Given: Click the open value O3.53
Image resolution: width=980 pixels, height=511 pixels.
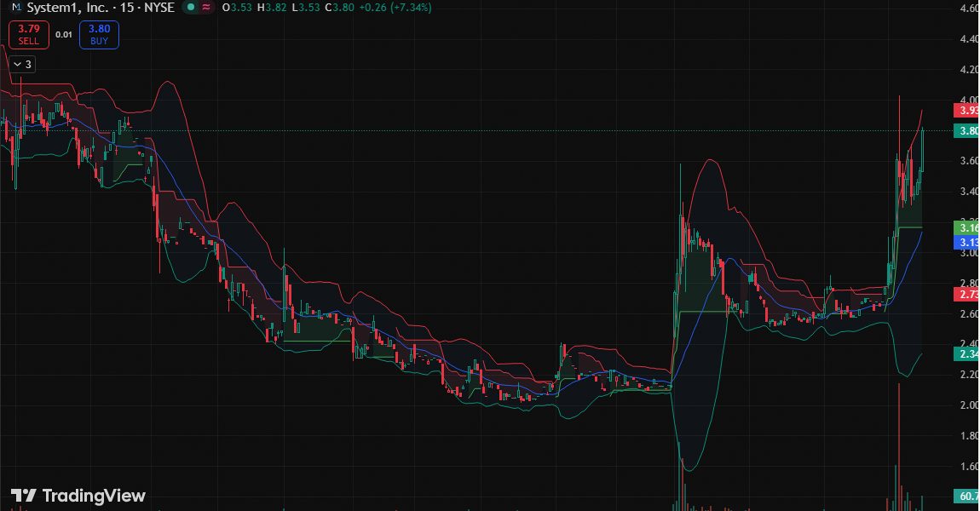Looking at the screenshot, I should coord(237,8).
